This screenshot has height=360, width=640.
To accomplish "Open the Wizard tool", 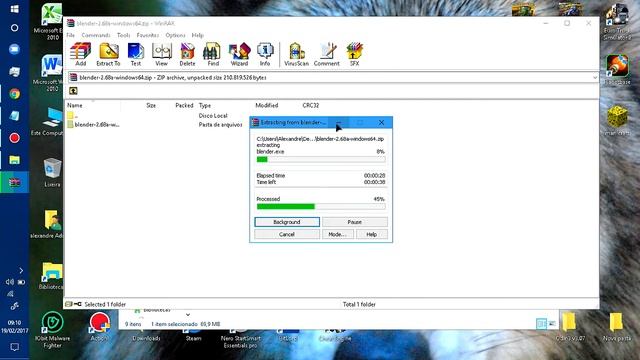I will pyautogui.click(x=239, y=54).
